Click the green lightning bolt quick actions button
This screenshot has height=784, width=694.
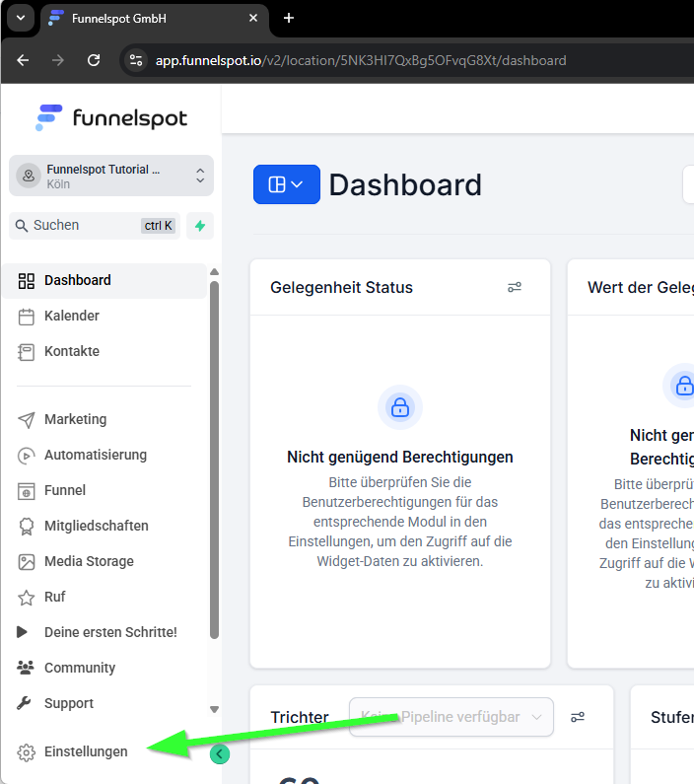coord(200,226)
